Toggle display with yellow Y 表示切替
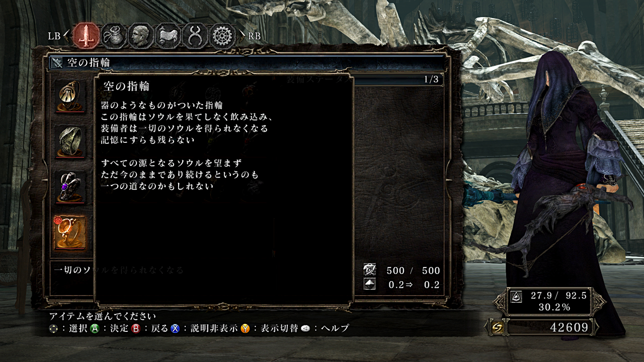This screenshot has height=362, width=644. pos(245,329)
